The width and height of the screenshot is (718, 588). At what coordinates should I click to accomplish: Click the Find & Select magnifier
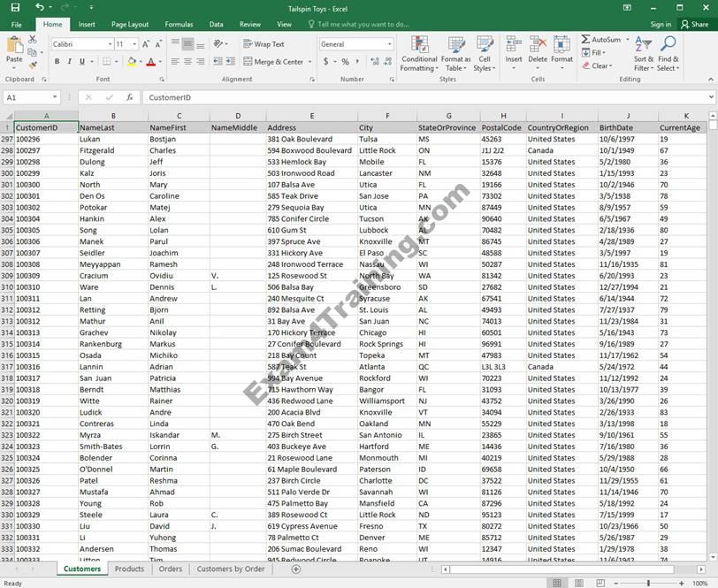tap(669, 55)
